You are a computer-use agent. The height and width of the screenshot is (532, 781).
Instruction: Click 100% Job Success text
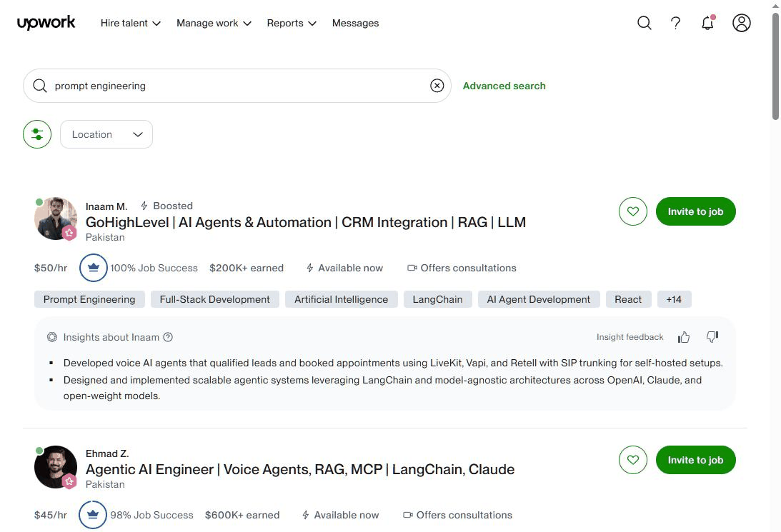[154, 268]
